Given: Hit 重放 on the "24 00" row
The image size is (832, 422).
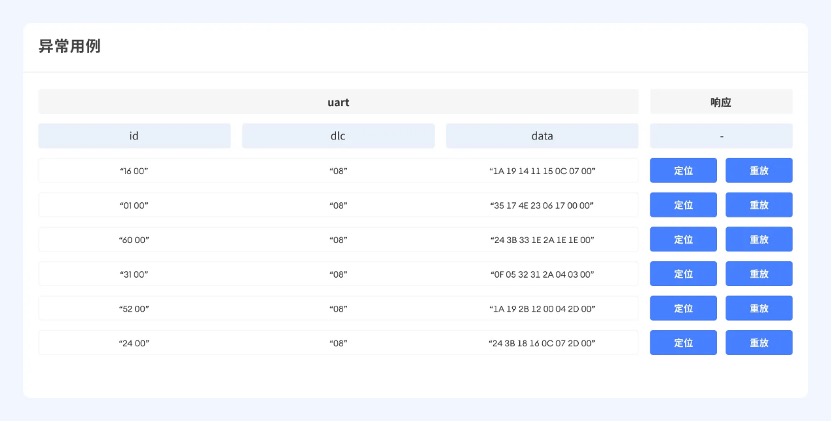Looking at the screenshot, I should 759,343.
